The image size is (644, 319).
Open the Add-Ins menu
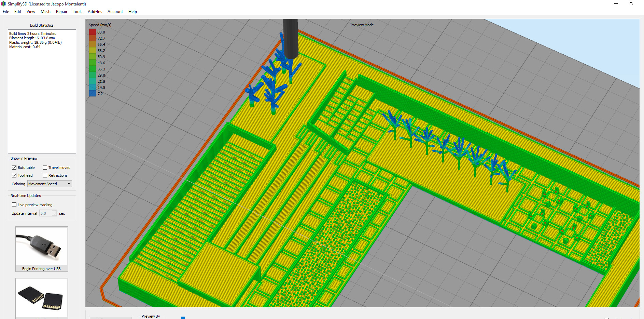[95, 12]
